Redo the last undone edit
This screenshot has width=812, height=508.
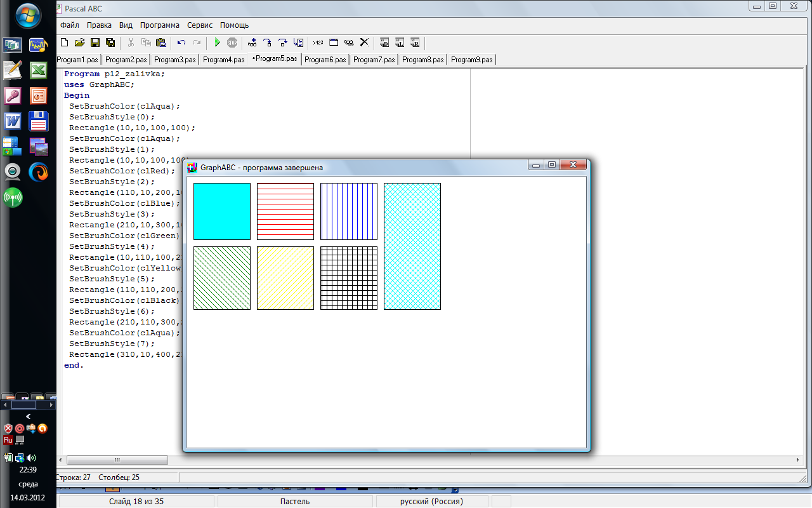(x=197, y=43)
